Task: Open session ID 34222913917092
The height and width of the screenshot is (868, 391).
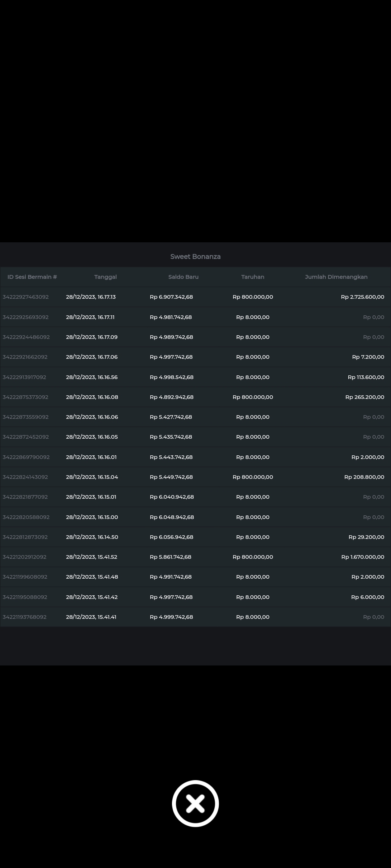Action: tap(24, 377)
